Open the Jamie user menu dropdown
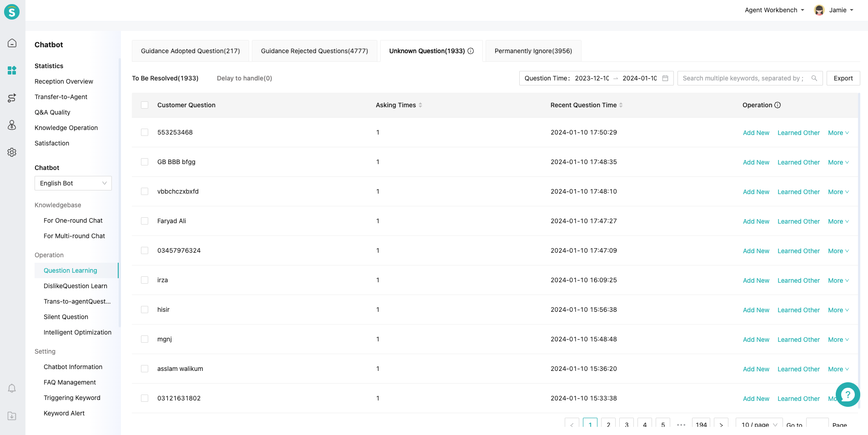Screen dimensions: 868x435 [x=841, y=10]
